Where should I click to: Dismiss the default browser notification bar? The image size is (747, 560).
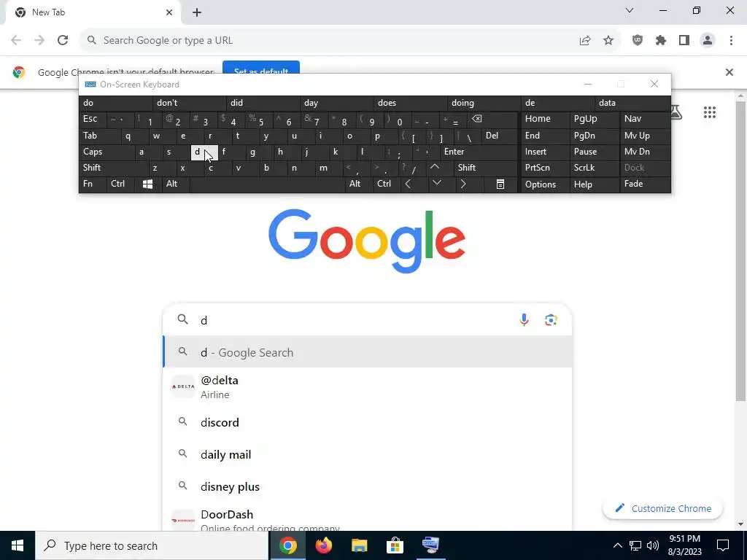pyautogui.click(x=729, y=72)
